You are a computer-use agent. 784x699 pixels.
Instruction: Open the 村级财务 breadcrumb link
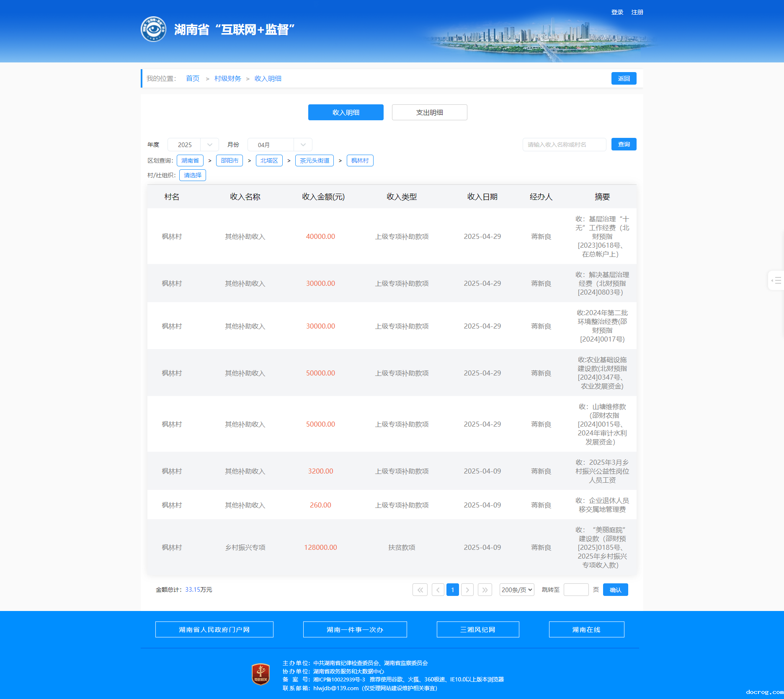click(227, 78)
